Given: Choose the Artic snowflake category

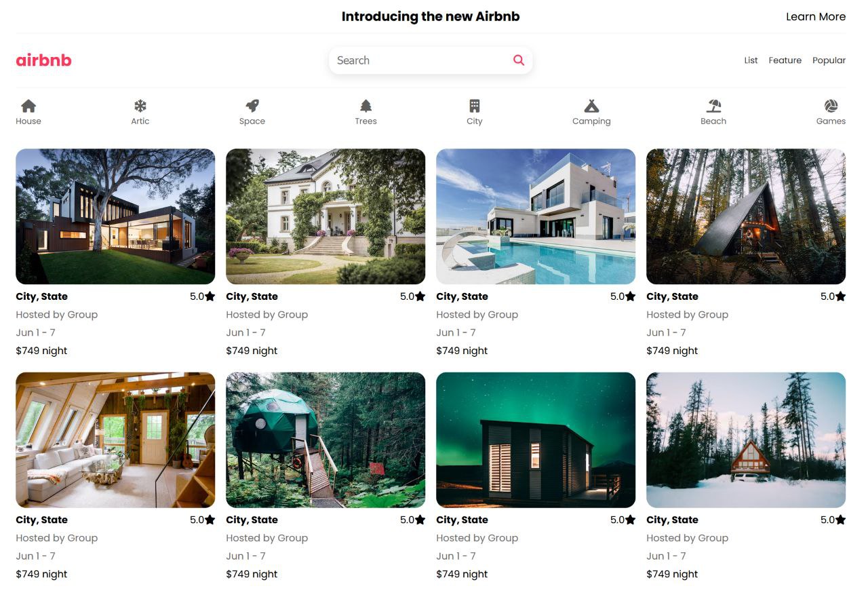Looking at the screenshot, I should (140, 106).
